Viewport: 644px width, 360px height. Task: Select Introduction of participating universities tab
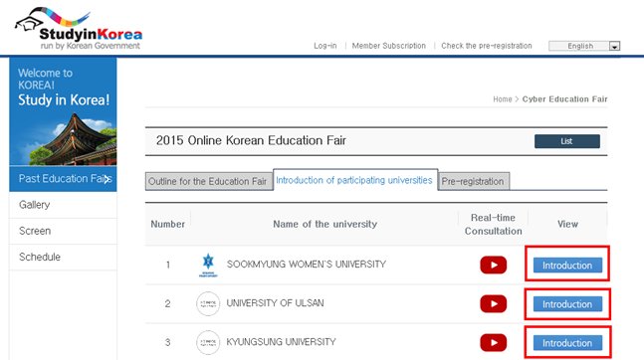[355, 180]
